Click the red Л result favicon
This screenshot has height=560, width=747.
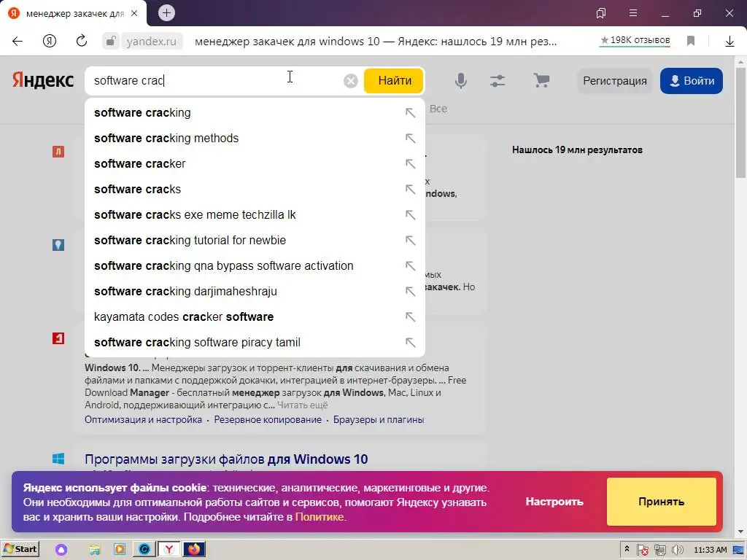58,152
